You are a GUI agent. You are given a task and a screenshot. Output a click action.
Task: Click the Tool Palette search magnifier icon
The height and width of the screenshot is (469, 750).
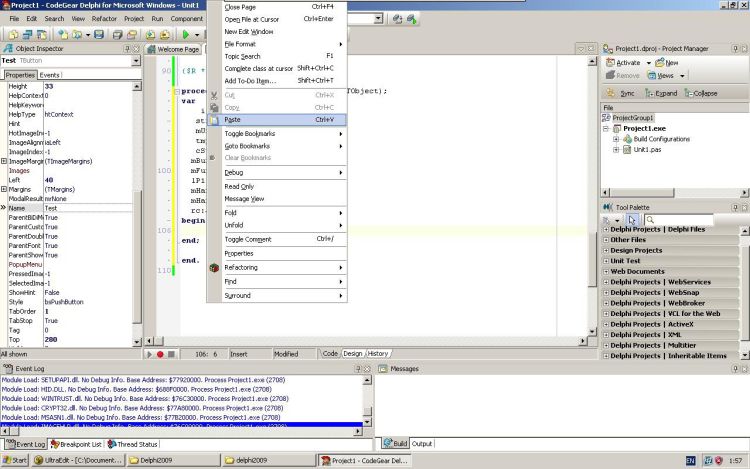pyautogui.click(x=650, y=220)
